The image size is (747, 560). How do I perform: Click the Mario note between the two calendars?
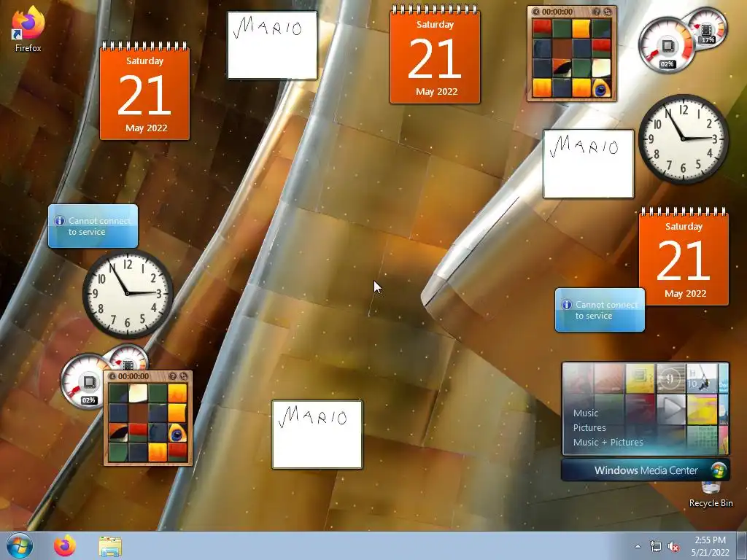point(273,45)
